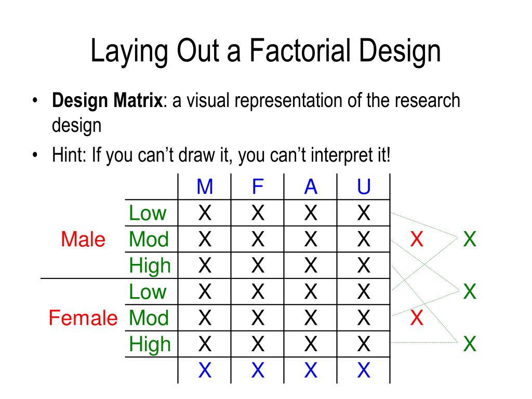Image resolution: width=532 pixels, height=399 pixels.
Task: Select the blue A column header
Action: (x=311, y=187)
